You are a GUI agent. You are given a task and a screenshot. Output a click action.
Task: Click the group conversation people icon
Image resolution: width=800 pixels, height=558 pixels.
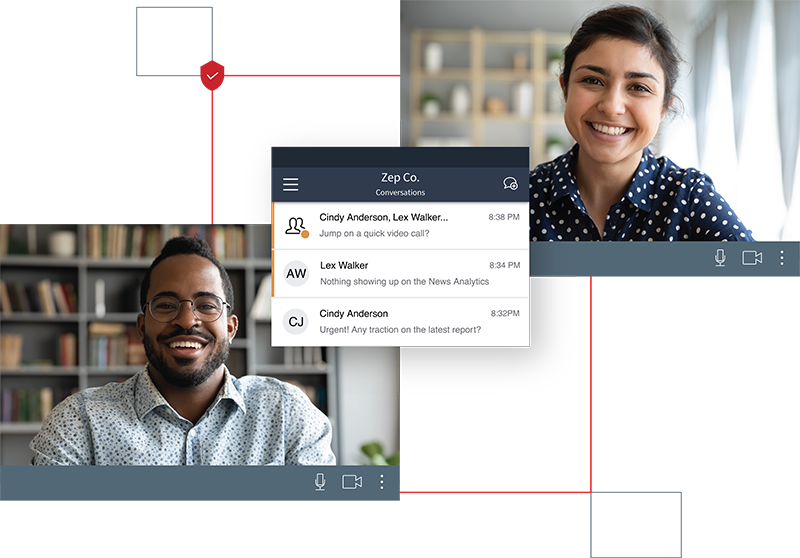[x=295, y=226]
